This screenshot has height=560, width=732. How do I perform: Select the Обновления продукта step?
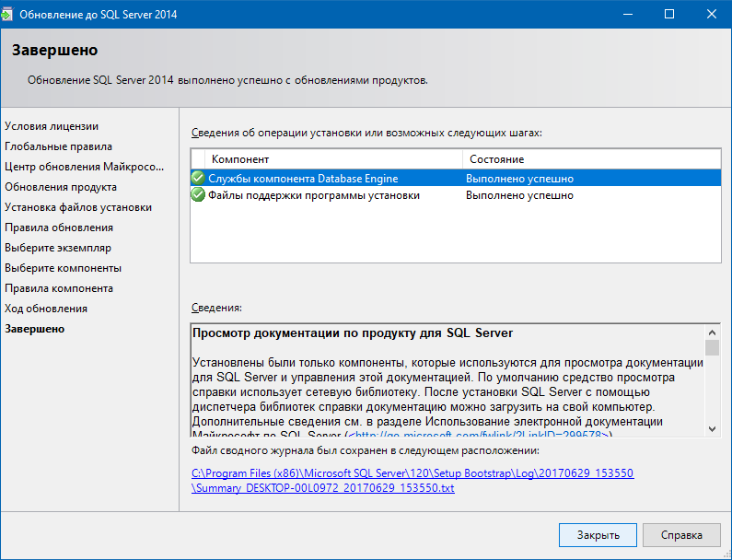61,187
